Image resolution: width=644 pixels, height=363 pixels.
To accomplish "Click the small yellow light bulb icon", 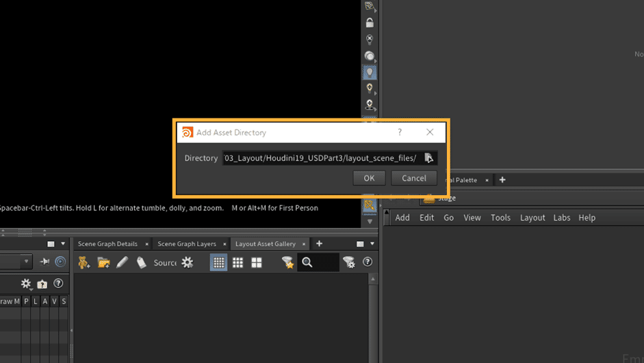I will 370,88.
